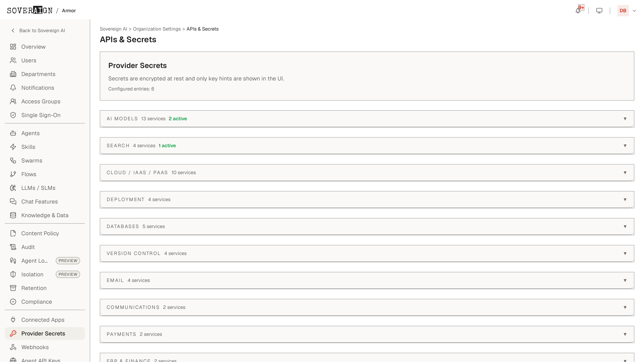Image resolution: width=644 pixels, height=362 pixels.
Task: Click the Skills lightning bolt icon
Action: click(x=13, y=147)
